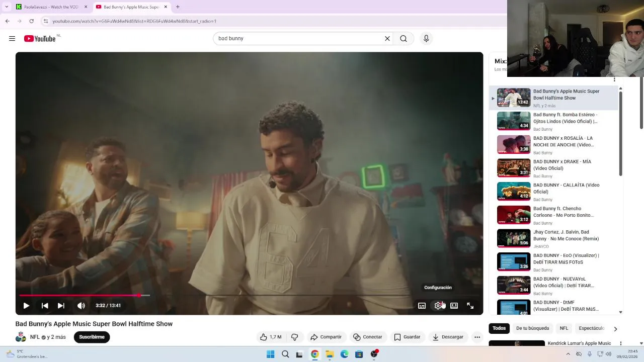Open 'LA NOCHE DE ANOCHE' playlist item
This screenshot has width=644, height=362.
(553, 145)
